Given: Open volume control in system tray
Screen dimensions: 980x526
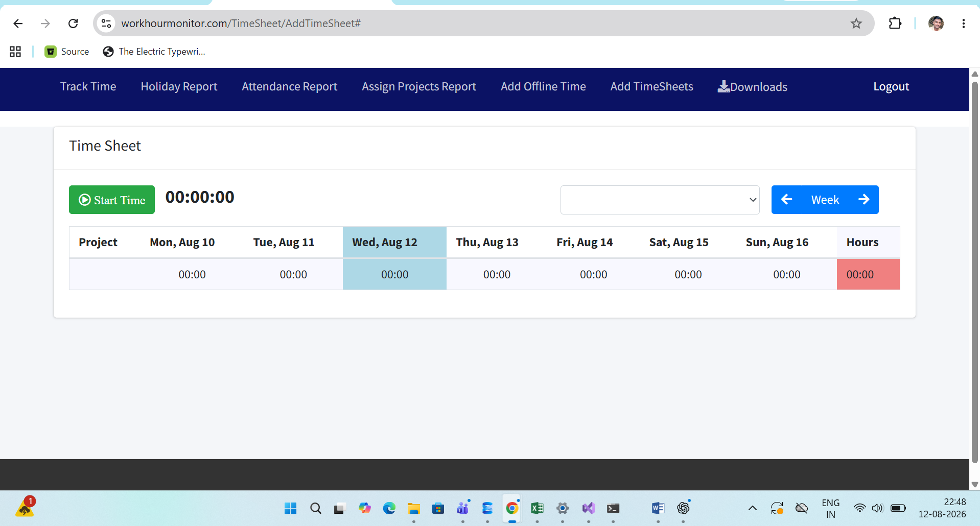Looking at the screenshot, I should pyautogui.click(x=877, y=508).
